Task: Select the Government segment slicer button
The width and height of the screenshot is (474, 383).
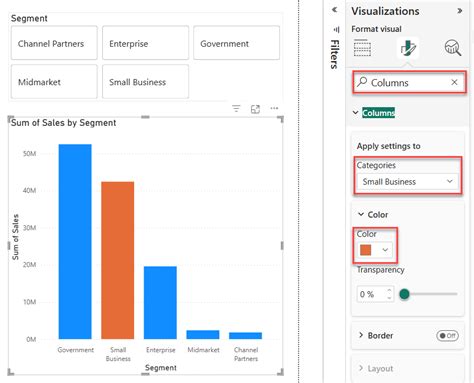Action: (x=236, y=43)
